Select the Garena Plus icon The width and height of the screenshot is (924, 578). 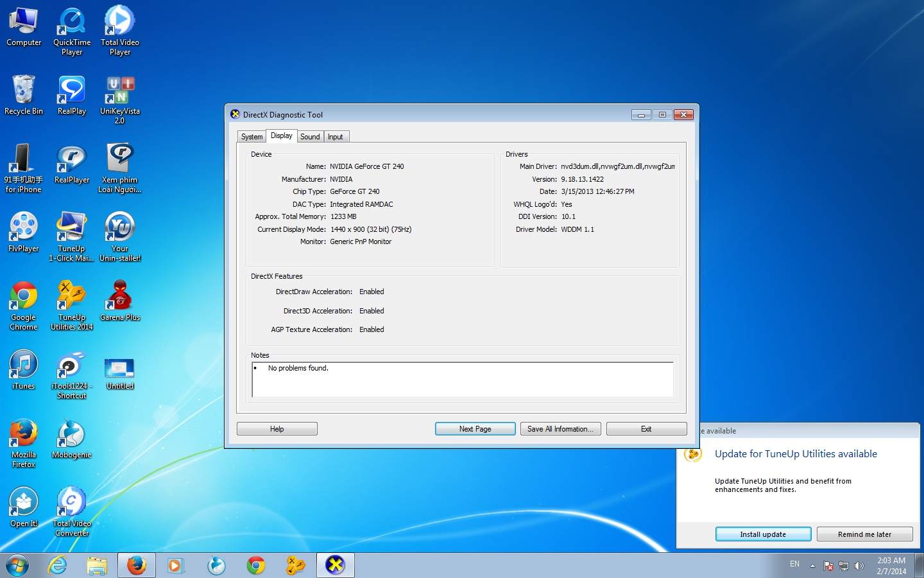(x=120, y=301)
